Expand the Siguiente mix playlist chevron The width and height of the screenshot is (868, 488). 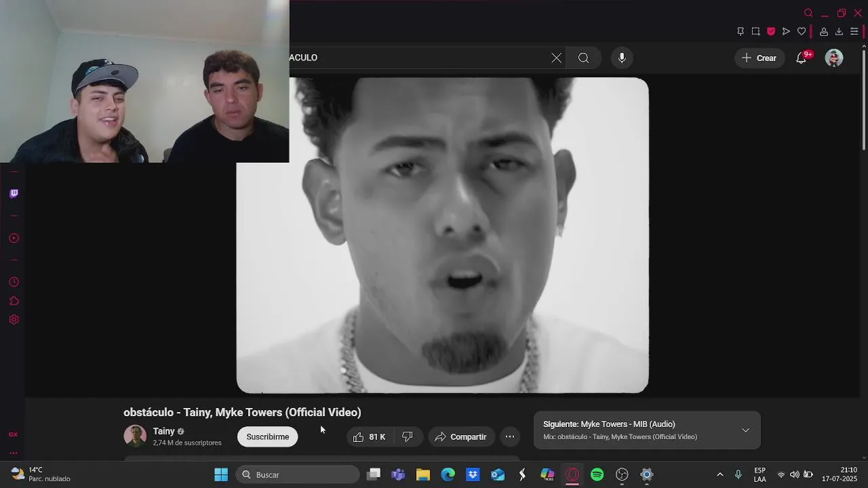(x=745, y=430)
